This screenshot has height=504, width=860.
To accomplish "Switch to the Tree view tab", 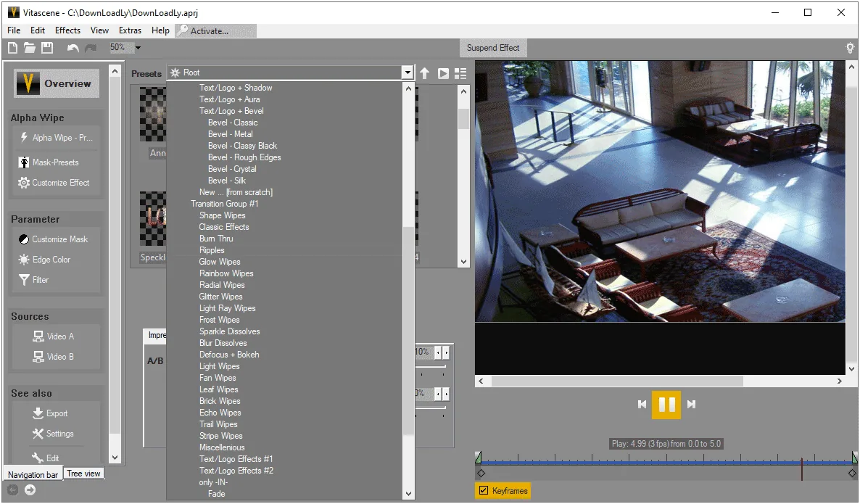I will click(83, 474).
